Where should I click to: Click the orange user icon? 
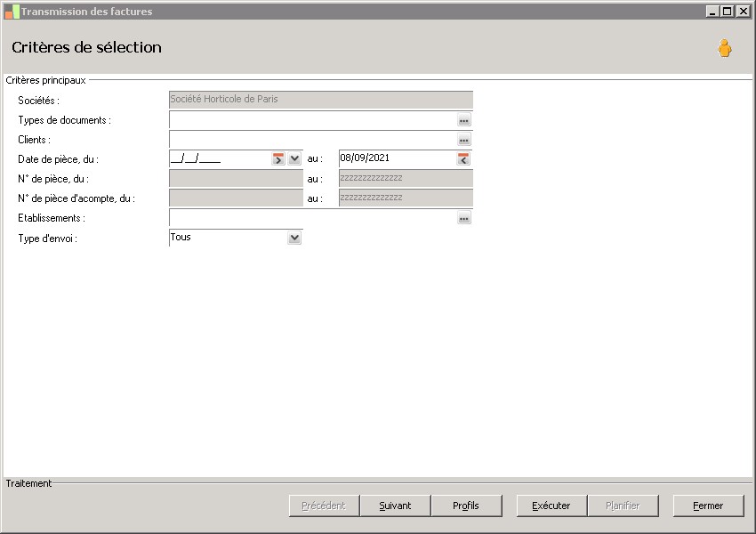724,48
